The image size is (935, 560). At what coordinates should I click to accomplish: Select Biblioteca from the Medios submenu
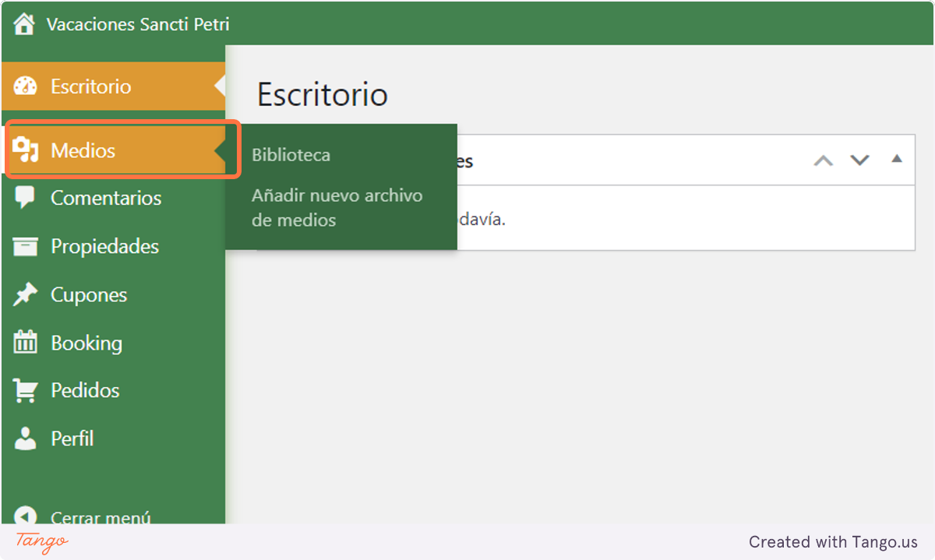pyautogui.click(x=291, y=155)
